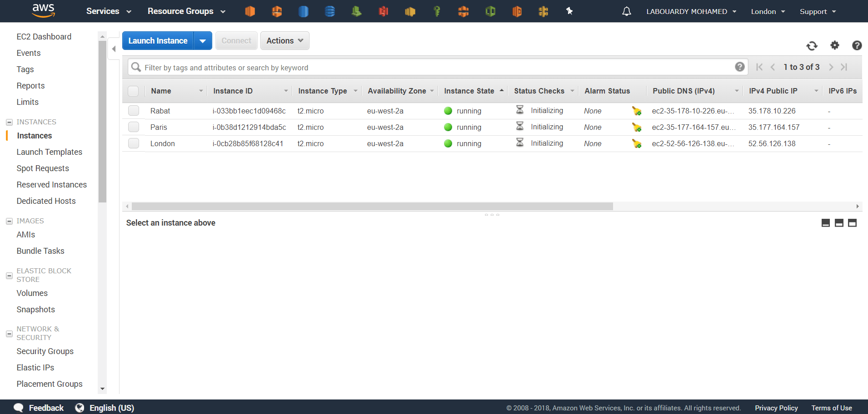
Task: Select the Rabat instance checkbox
Action: (x=133, y=111)
